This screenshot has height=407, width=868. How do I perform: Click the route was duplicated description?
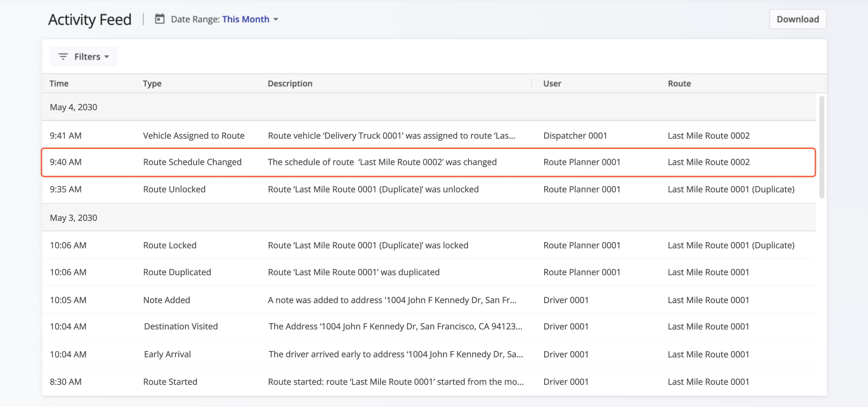point(354,272)
